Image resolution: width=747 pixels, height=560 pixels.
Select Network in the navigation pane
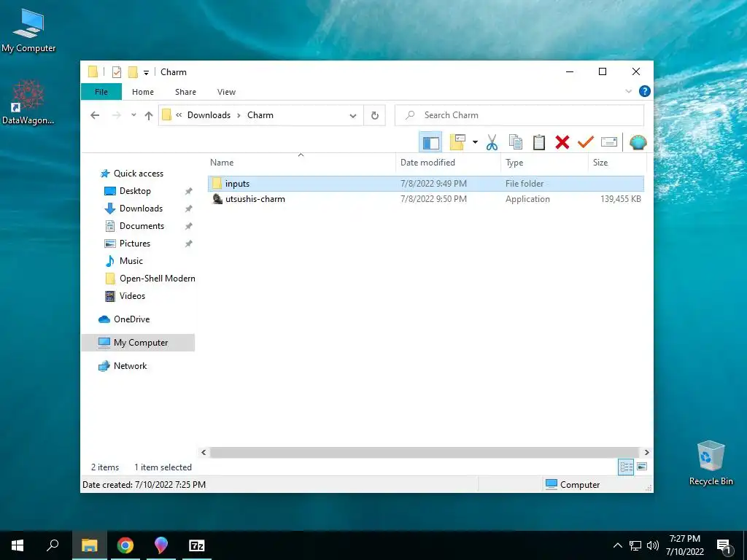pos(130,366)
